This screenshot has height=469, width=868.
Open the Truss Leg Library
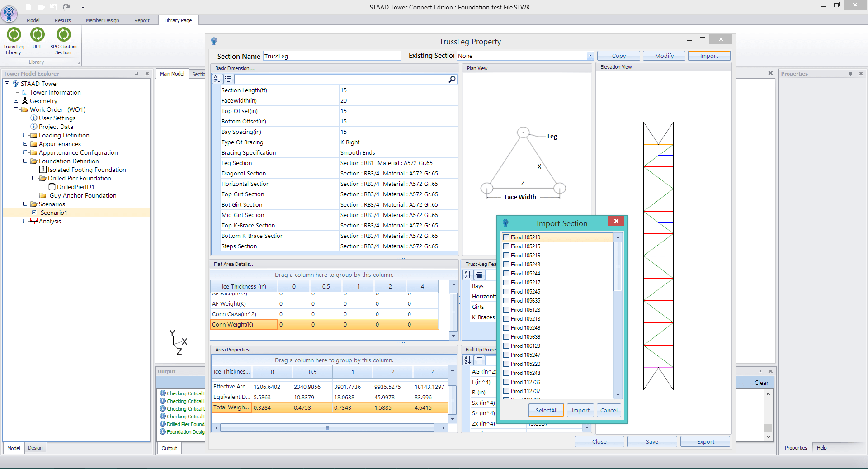[x=14, y=41]
